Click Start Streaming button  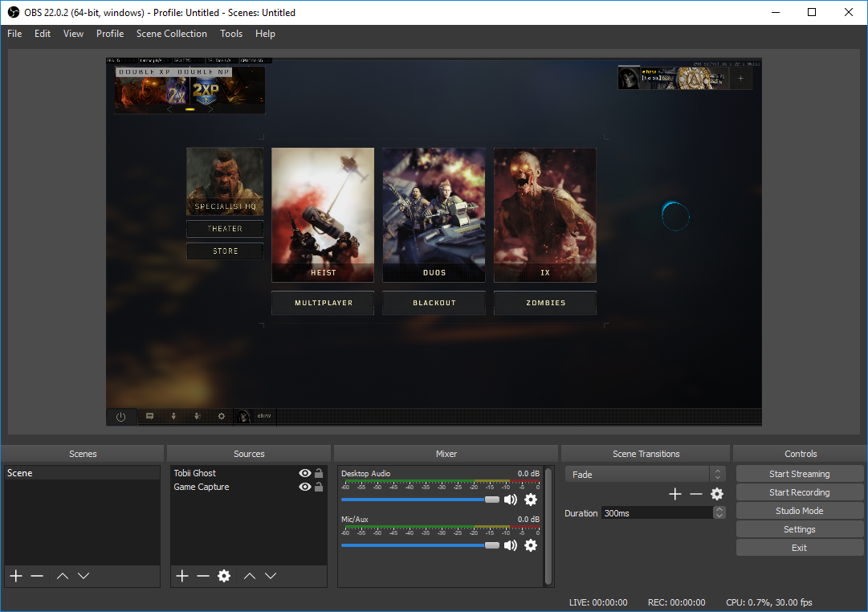point(799,474)
